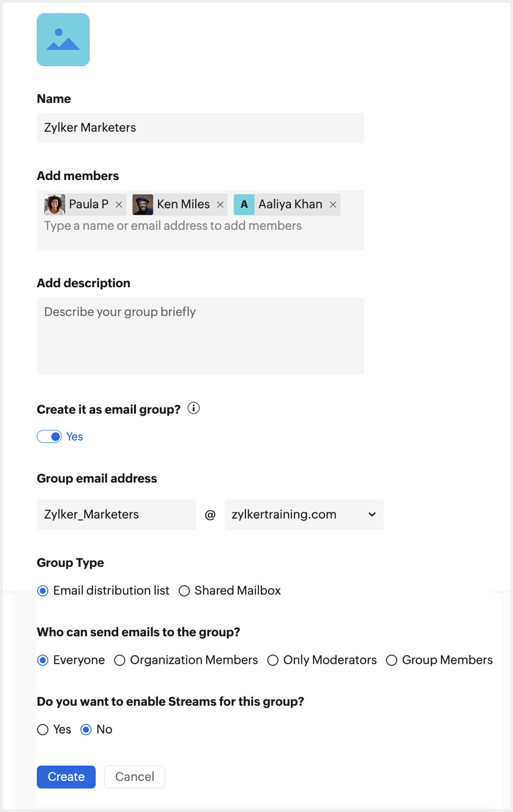513x812 pixels.
Task: Open the zylkertraining.com domain dropdown
Action: pos(371,514)
